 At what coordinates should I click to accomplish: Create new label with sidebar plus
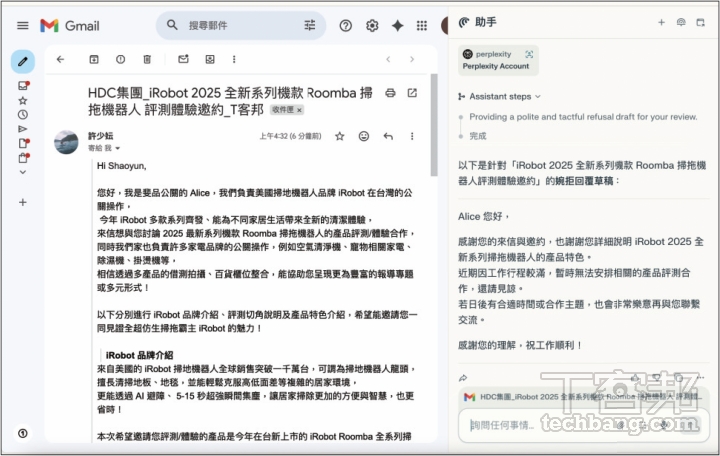click(22, 202)
